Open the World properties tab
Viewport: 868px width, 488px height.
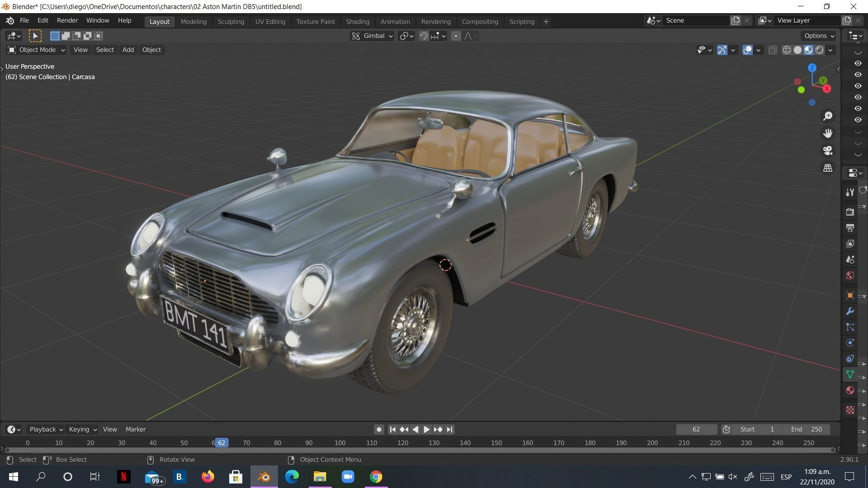pos(850,275)
